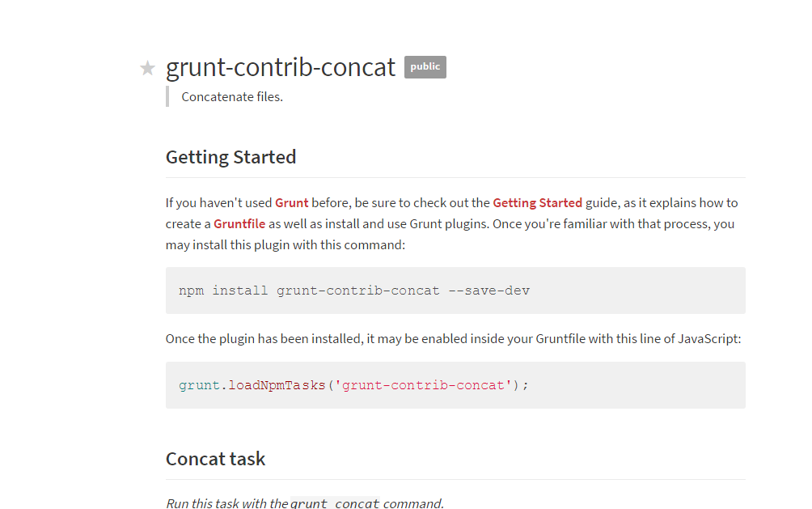
Task: Click the word 'npm' in install command
Action: (191, 291)
